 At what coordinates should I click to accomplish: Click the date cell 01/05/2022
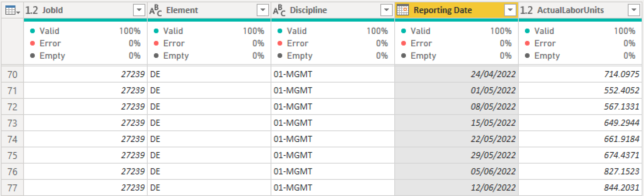(x=457, y=90)
